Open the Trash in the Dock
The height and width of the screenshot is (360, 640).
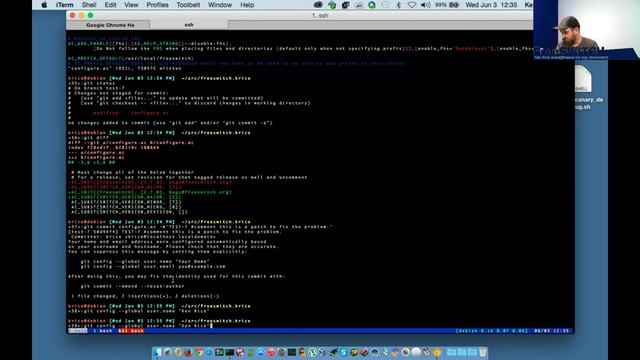coord(482,352)
